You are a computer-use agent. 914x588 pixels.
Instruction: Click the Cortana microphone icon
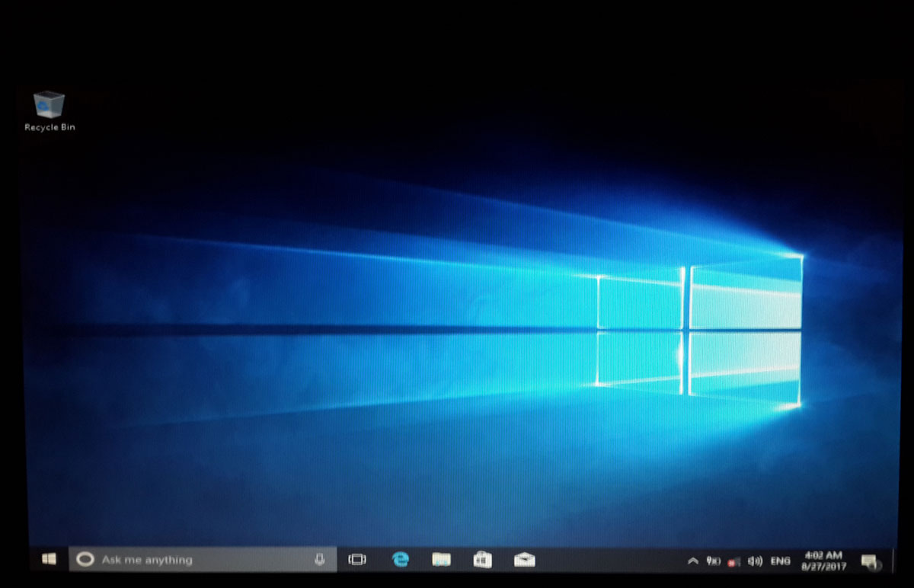click(x=320, y=560)
